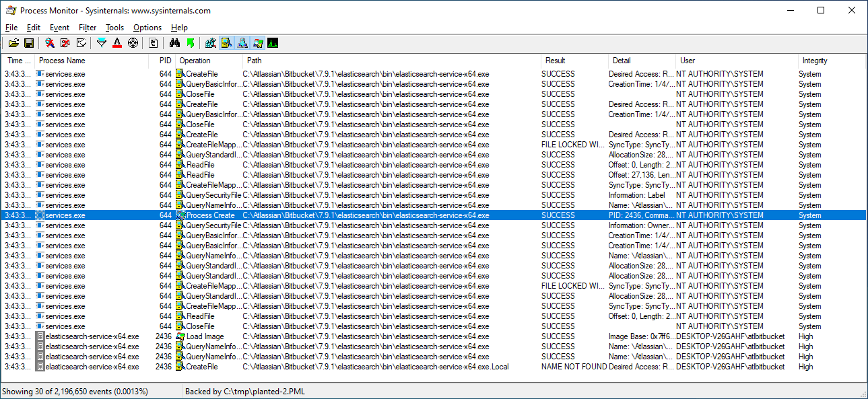Open the File menu
Image resolution: width=868 pixels, height=399 pixels.
tap(11, 28)
